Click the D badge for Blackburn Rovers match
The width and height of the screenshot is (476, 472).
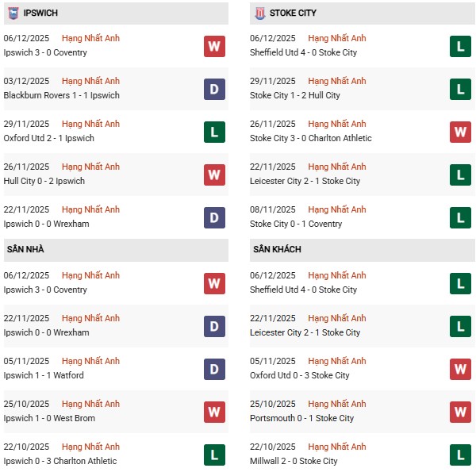click(214, 89)
